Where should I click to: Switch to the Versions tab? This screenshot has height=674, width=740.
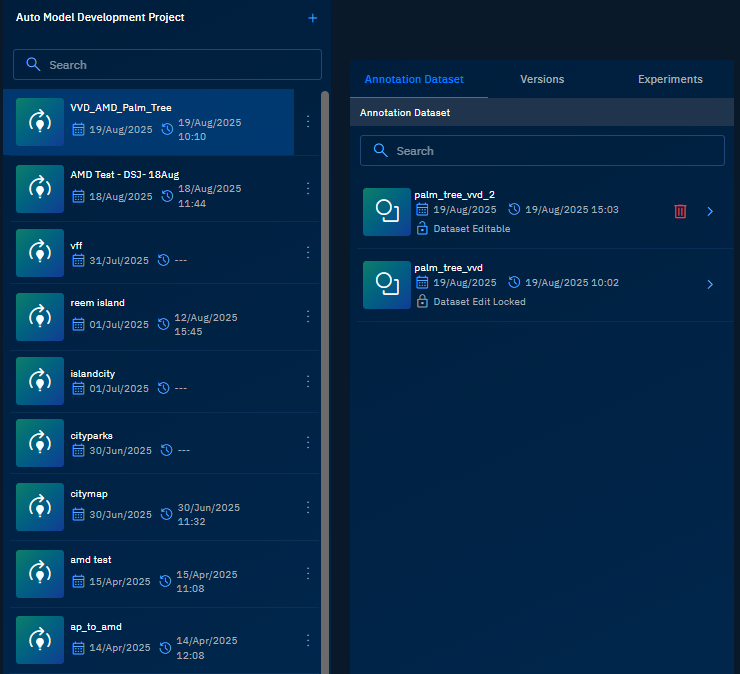point(542,79)
